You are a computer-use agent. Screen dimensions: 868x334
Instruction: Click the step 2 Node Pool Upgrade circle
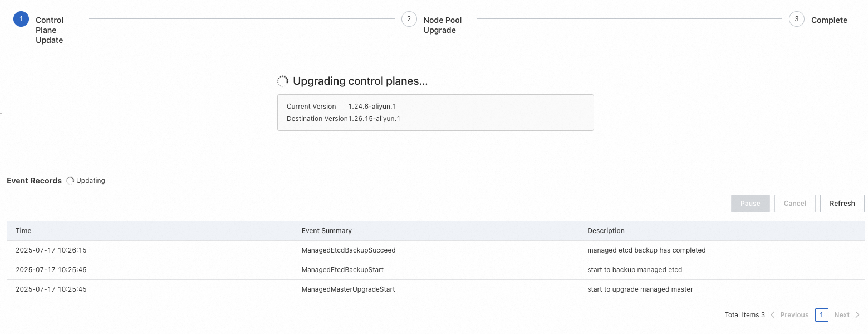click(409, 20)
